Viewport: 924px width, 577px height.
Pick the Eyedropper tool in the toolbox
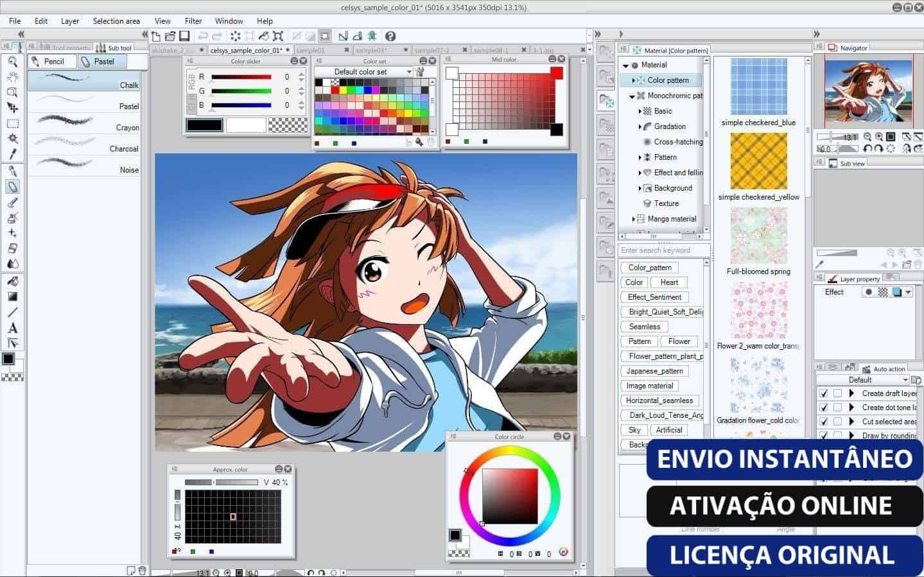[x=12, y=154]
